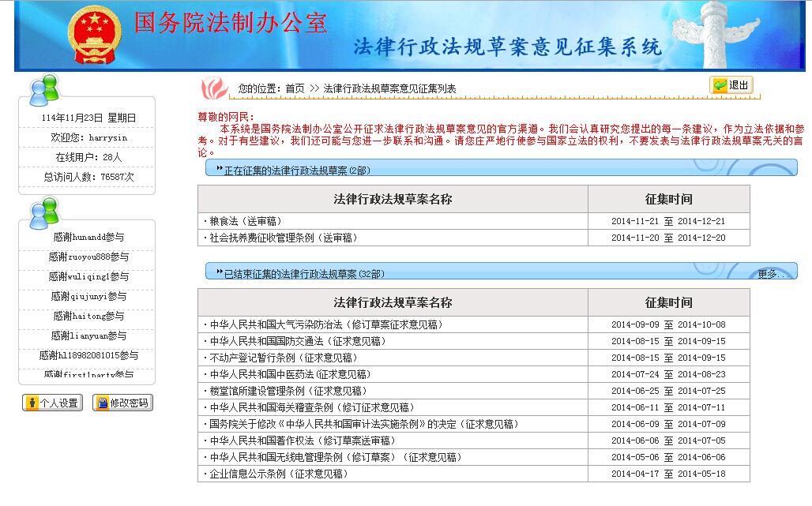
Task: Click 在线用户: 28人 text
Action: point(88,157)
